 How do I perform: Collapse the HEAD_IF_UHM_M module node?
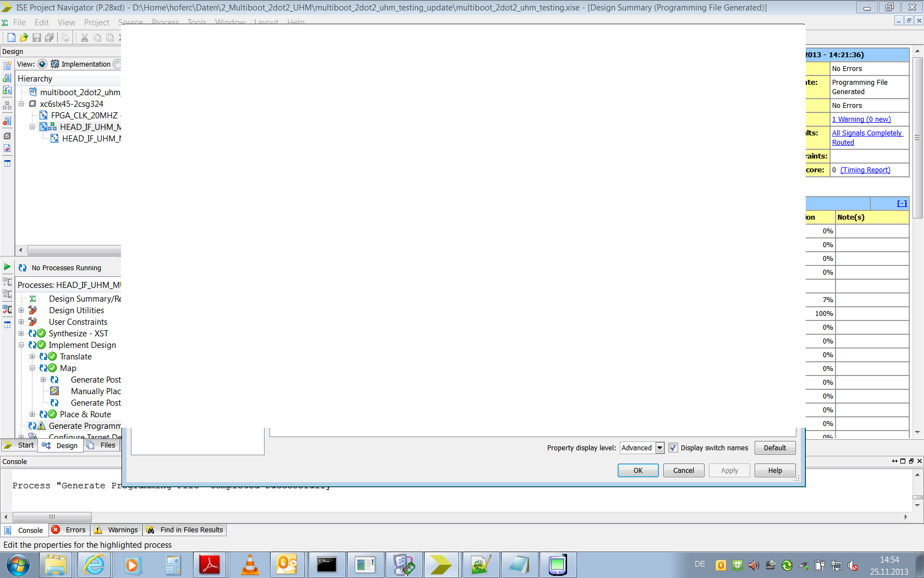click(x=32, y=127)
